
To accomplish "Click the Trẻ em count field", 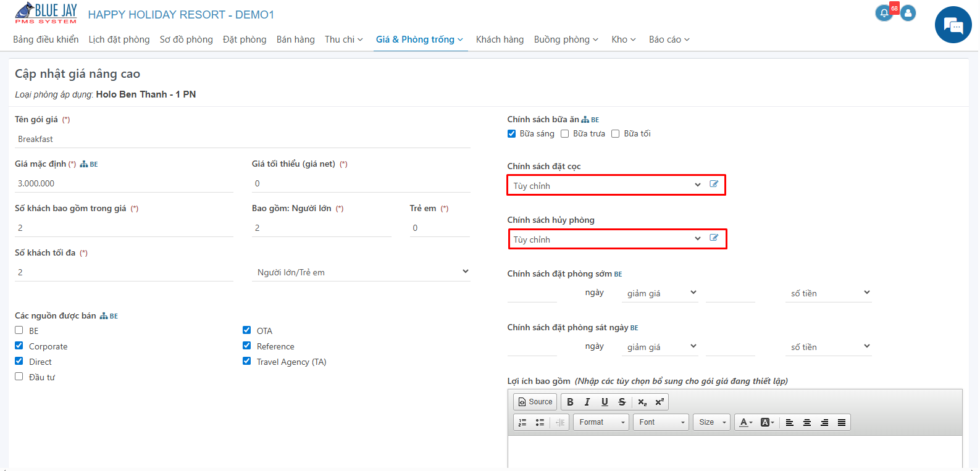I will 440,228.
